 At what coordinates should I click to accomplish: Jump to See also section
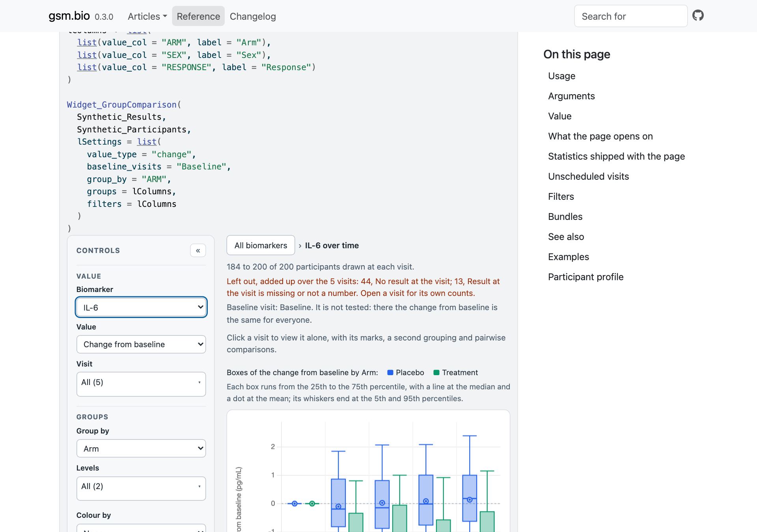566,237
